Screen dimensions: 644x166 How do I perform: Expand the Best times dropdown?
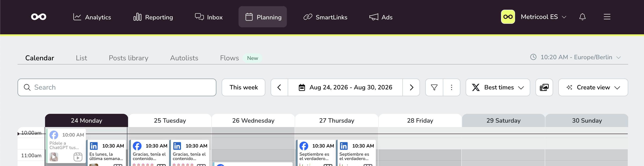click(498, 87)
